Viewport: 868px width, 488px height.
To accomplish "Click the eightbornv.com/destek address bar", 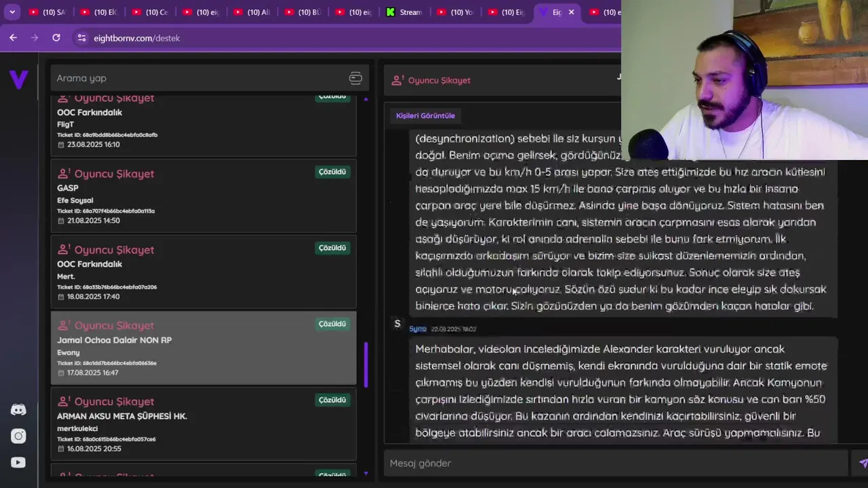I will (137, 38).
